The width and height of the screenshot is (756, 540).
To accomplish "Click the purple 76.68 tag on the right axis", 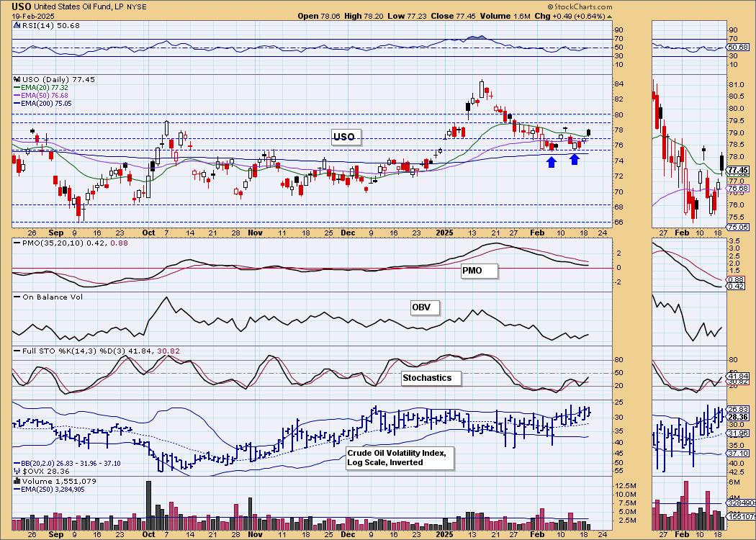I will [739, 188].
